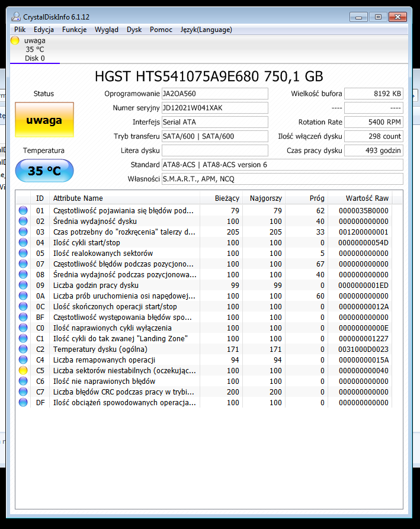Click the Wielkość bufora 8192 KB field
Screen dimensions: 420x529
tap(373, 94)
